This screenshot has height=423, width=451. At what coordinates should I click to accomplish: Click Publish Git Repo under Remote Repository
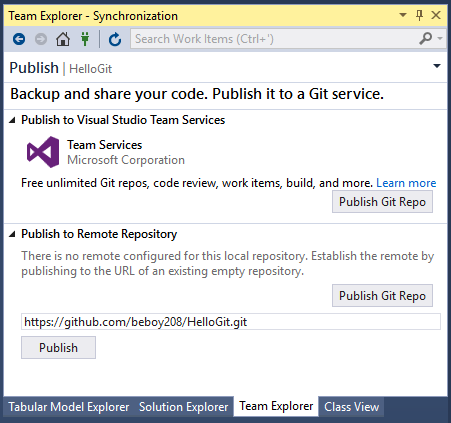[382, 296]
